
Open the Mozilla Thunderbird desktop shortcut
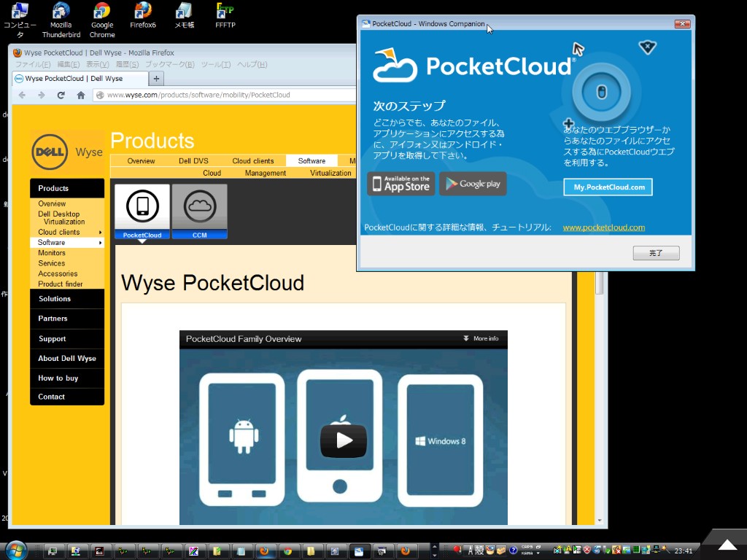(x=61, y=20)
